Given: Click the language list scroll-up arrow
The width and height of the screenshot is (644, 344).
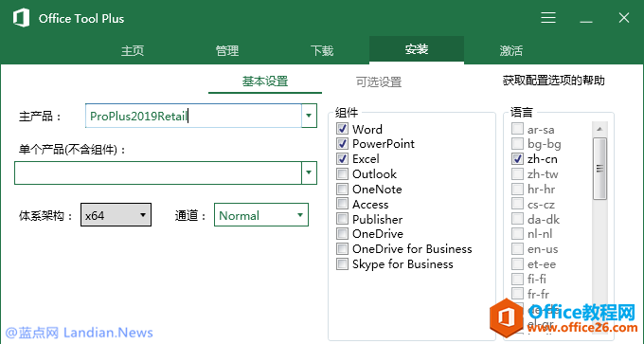Looking at the screenshot, I should tap(599, 129).
